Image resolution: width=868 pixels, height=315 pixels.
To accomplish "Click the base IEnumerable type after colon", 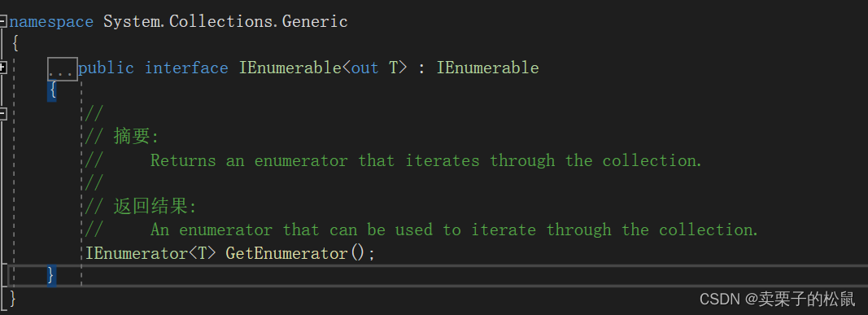I will click(488, 68).
